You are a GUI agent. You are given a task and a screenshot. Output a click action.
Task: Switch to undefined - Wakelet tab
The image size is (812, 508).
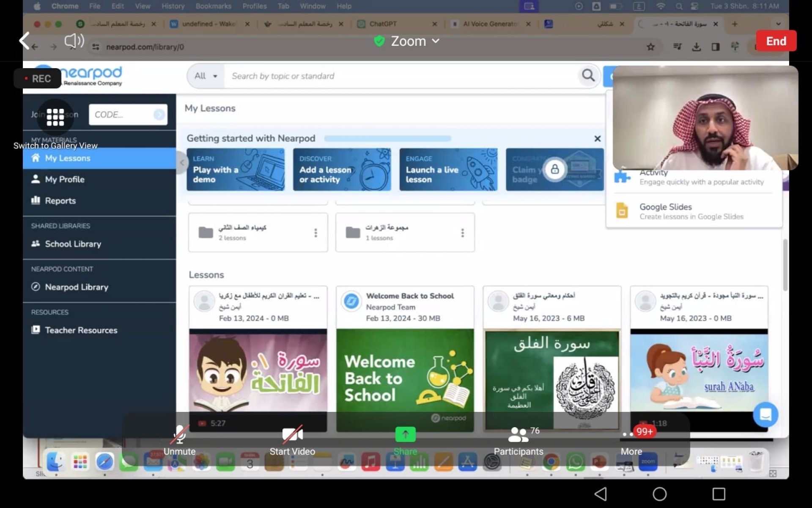(x=209, y=24)
